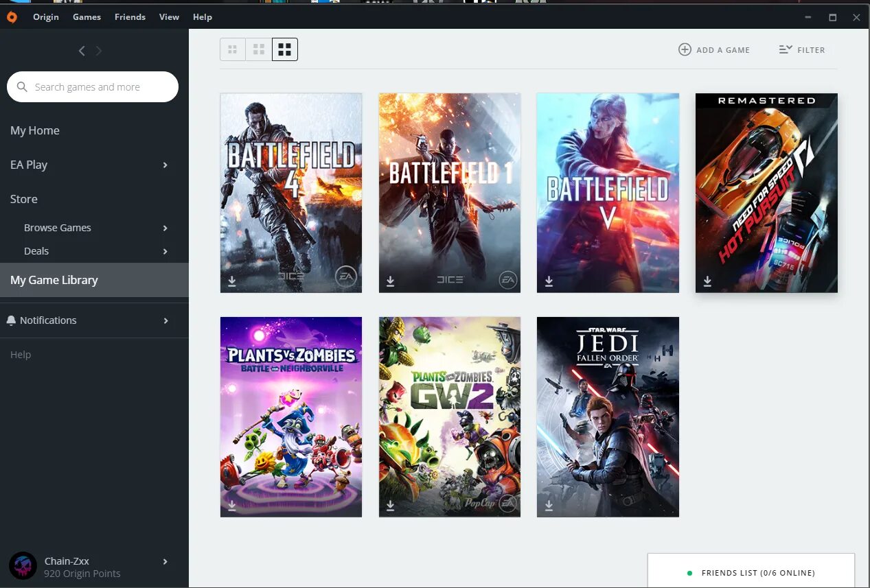Open the View menu
870x588 pixels.
click(x=169, y=17)
